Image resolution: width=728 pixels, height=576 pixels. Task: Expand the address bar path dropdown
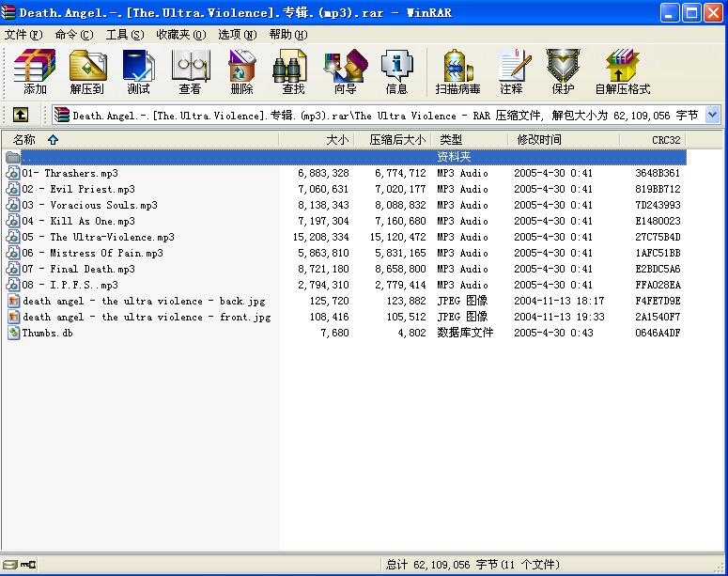point(713,115)
